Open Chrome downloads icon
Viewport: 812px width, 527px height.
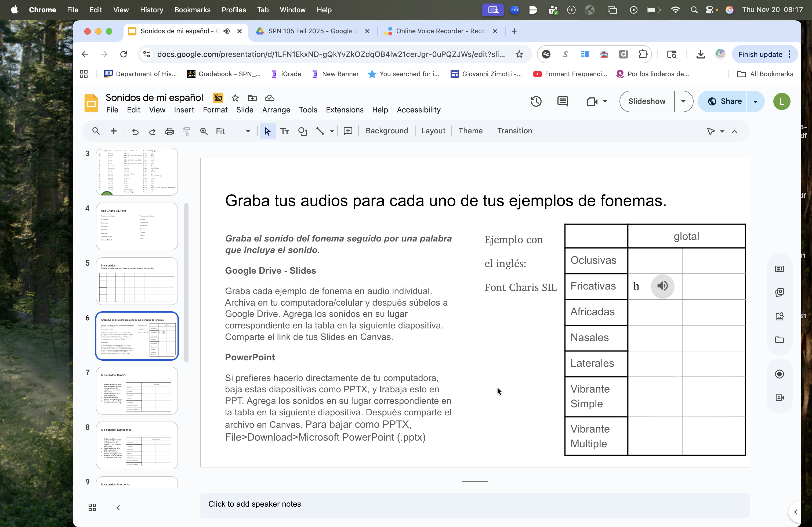pyautogui.click(x=701, y=54)
